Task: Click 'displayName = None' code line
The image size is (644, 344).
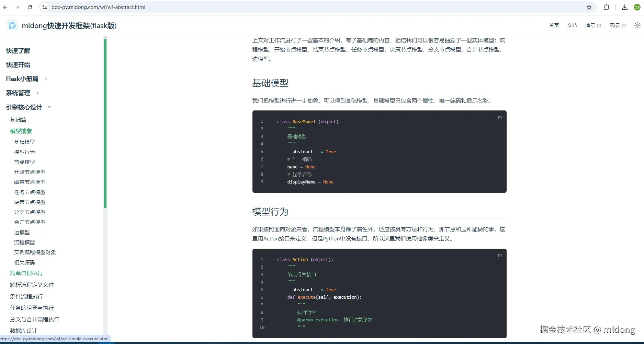Action: point(310,182)
